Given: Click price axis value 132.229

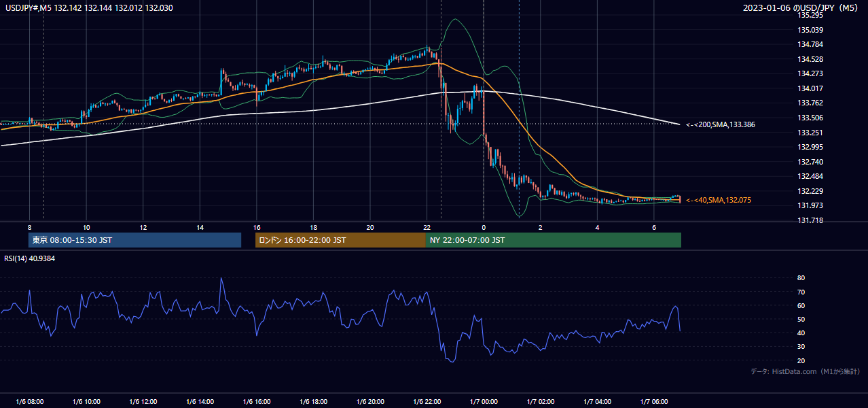Looking at the screenshot, I should pyautogui.click(x=810, y=191).
